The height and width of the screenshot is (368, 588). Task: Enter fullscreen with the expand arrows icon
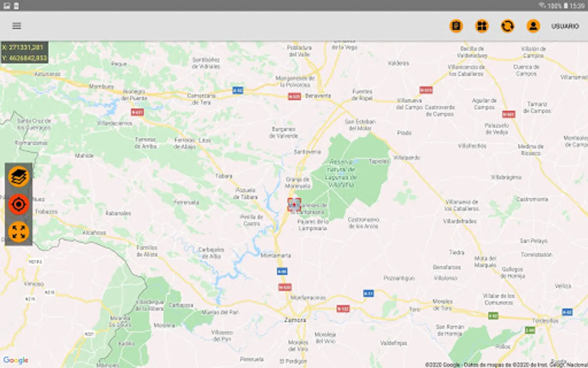coord(18,231)
